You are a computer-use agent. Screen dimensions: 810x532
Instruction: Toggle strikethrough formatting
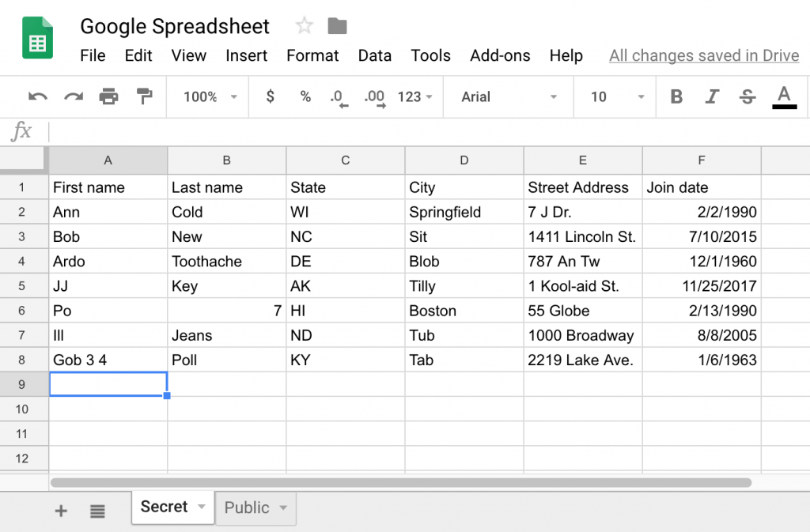click(747, 96)
